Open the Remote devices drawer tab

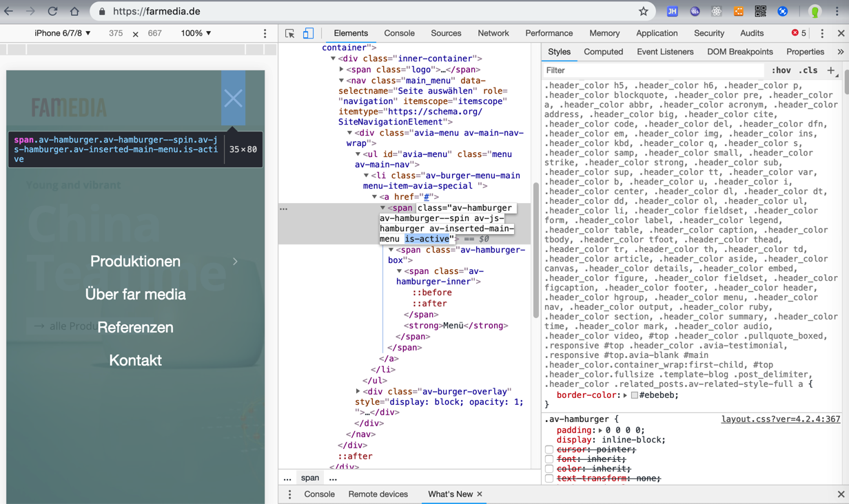coord(378,494)
